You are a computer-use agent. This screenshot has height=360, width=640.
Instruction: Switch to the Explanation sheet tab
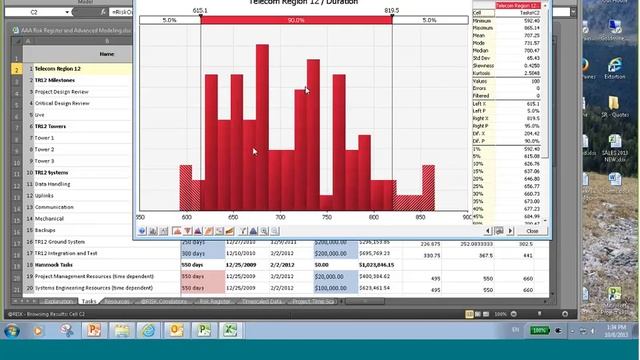[x=58, y=301]
